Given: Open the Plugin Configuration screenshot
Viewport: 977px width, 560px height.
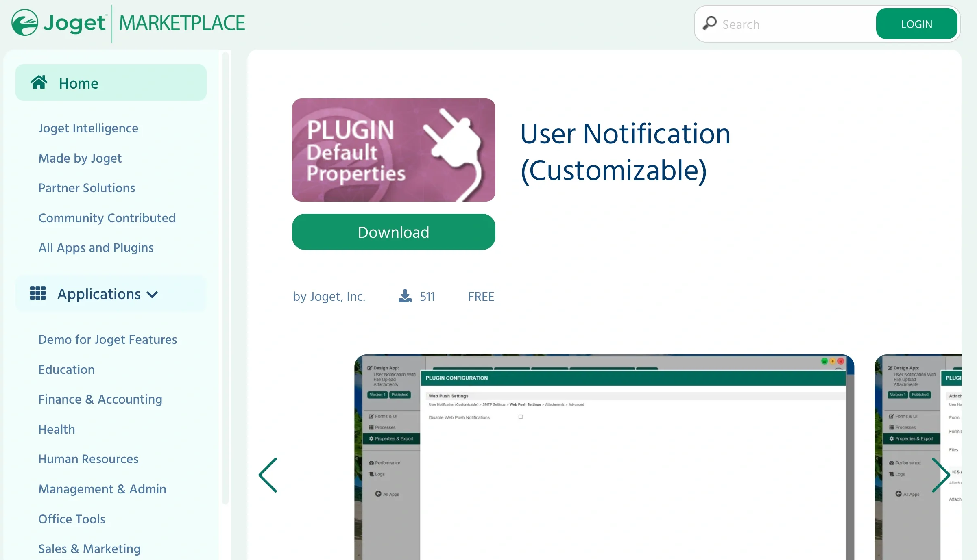Looking at the screenshot, I should tap(604, 457).
